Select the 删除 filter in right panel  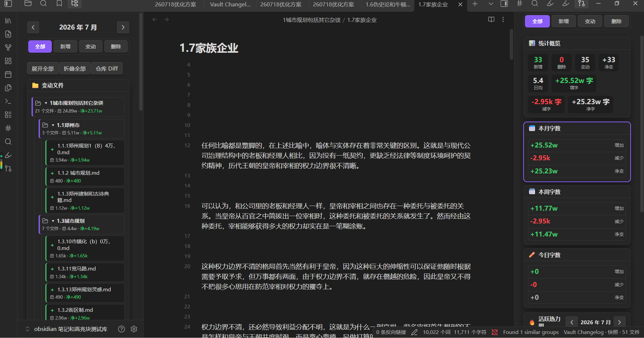[616, 22]
